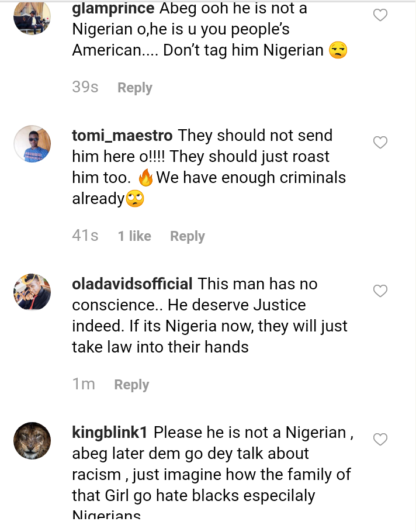416x532 pixels.
Task: Click the 41s timestamp on tomi_maestro's comment
Action: tap(85, 236)
